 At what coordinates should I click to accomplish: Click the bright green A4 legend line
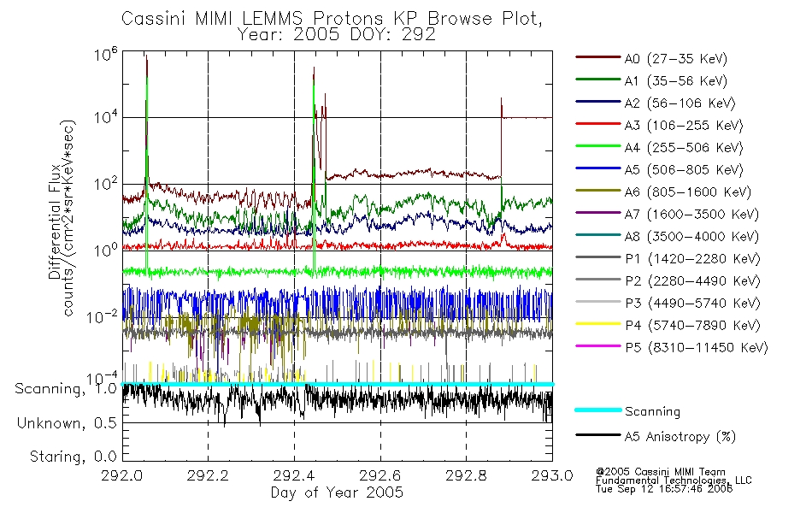597,146
